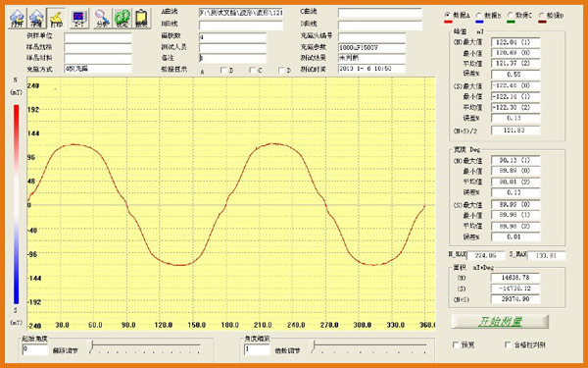588x368 pixels.
Task: Click the 存储 (save) toolbar icon
Action: tap(37, 19)
